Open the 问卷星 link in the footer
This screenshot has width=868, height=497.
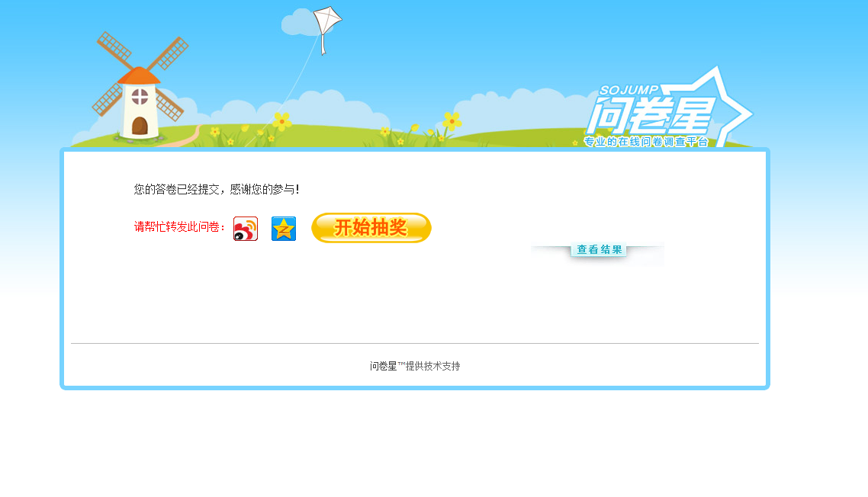[x=383, y=366]
